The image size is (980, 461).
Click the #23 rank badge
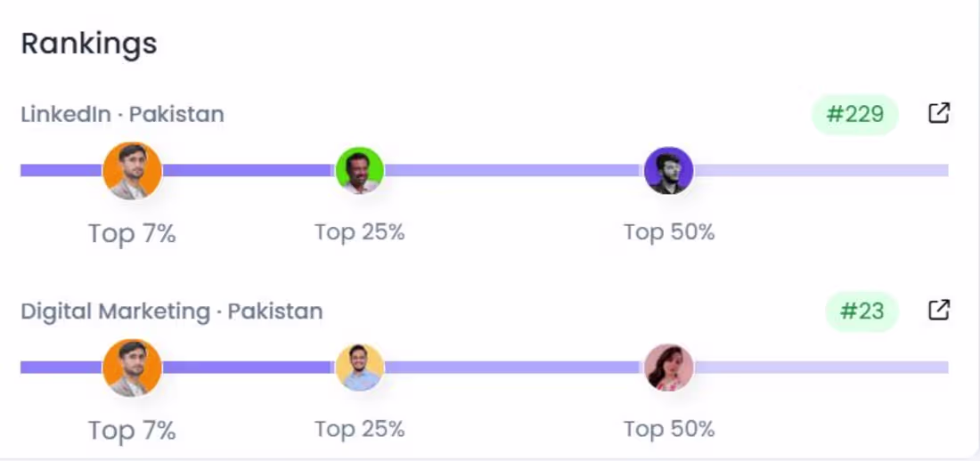tap(862, 311)
